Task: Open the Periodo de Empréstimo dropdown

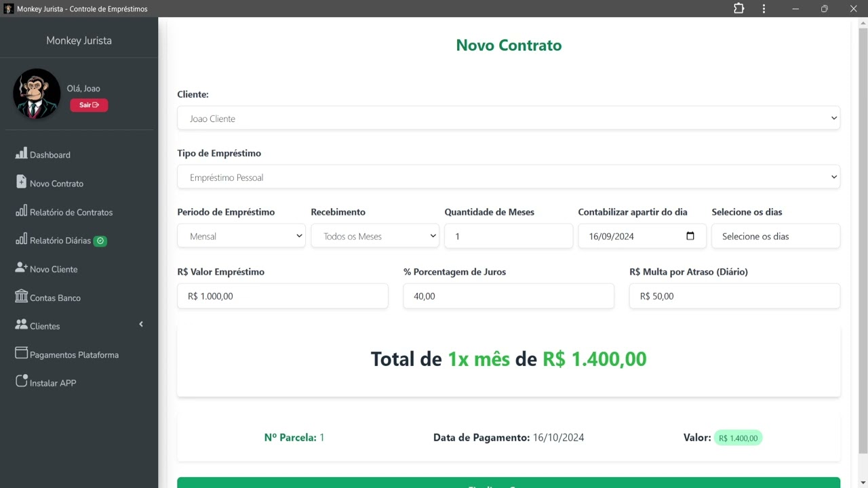Action: pyautogui.click(x=241, y=236)
